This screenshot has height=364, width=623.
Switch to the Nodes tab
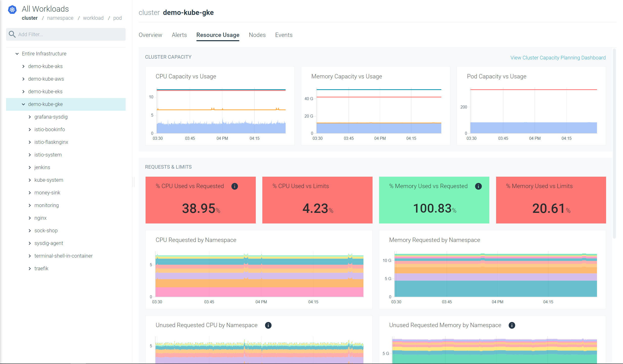257,35
